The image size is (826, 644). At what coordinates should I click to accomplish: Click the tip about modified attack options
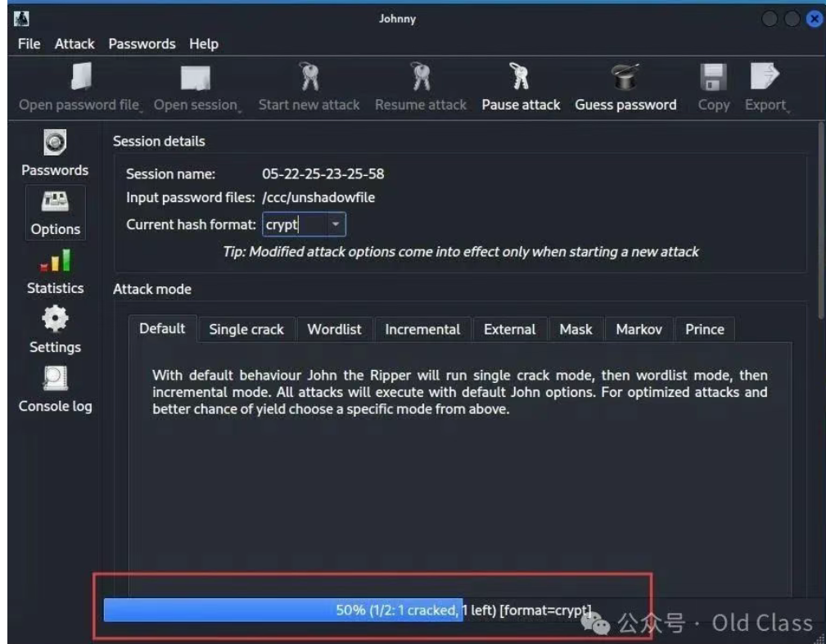click(460, 252)
